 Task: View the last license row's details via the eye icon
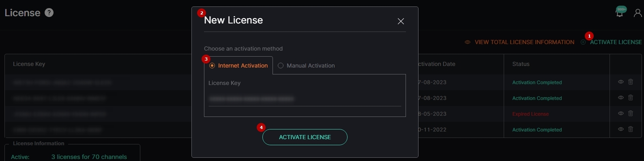coord(620,129)
